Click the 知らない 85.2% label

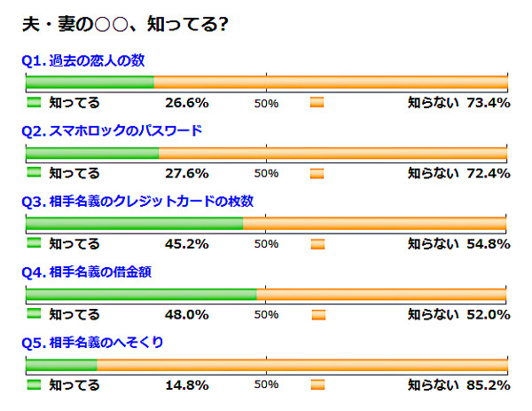coord(458,385)
